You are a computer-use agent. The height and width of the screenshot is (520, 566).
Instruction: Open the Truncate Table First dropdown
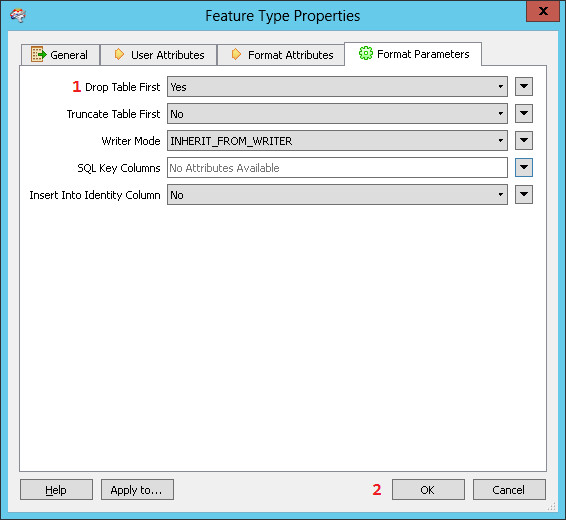click(x=337, y=114)
